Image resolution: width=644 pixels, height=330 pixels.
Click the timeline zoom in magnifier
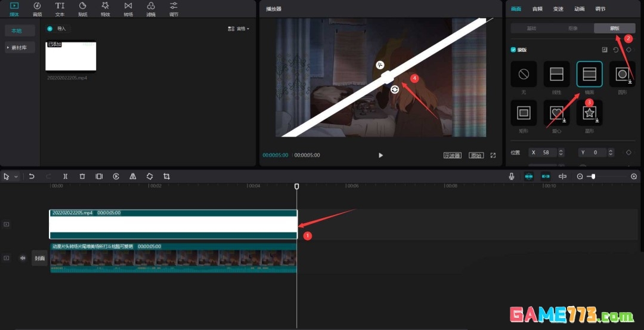click(x=634, y=176)
